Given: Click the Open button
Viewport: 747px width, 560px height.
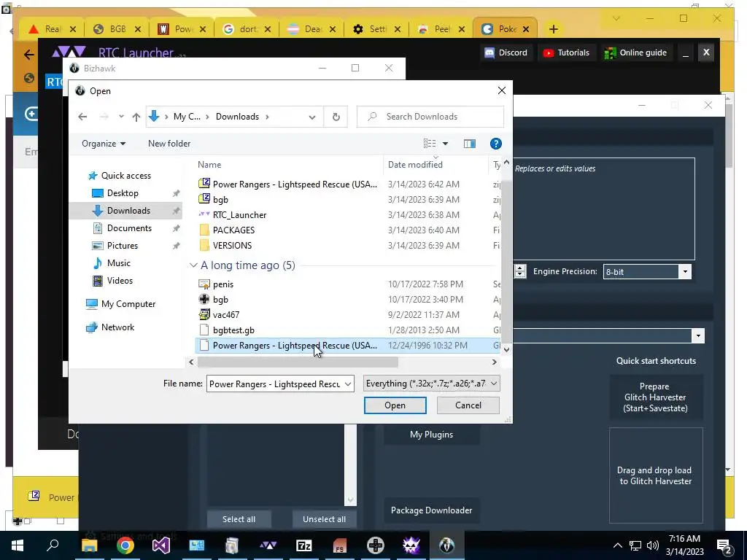Looking at the screenshot, I should coord(395,405).
